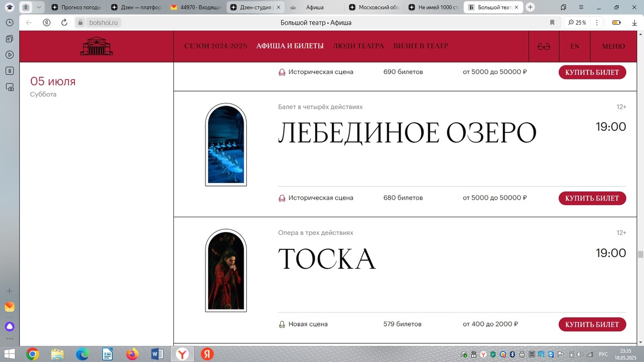
Task: Toggle the accessibility glasses icon
Action: click(544, 46)
